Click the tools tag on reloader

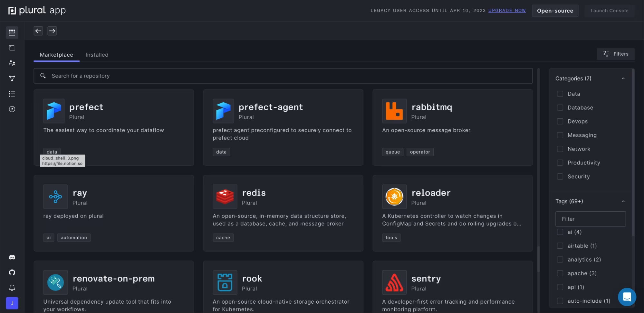[391, 238]
